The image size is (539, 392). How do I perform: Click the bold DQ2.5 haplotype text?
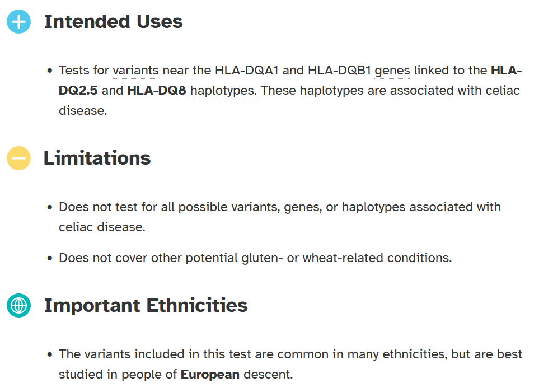(78, 91)
